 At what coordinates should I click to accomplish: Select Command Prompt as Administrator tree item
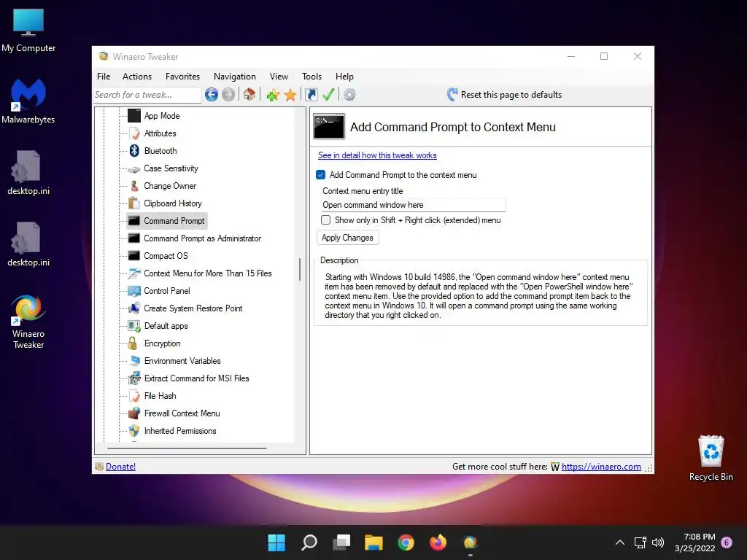(x=203, y=238)
